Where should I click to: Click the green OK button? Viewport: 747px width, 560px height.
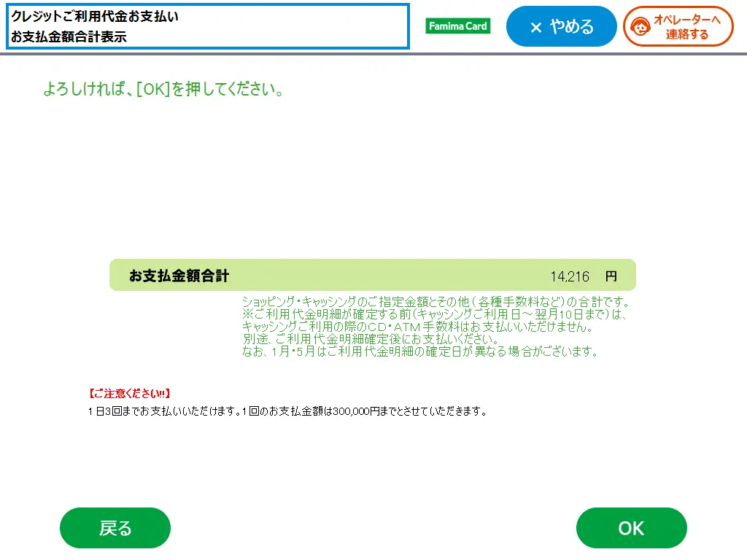tap(631, 528)
